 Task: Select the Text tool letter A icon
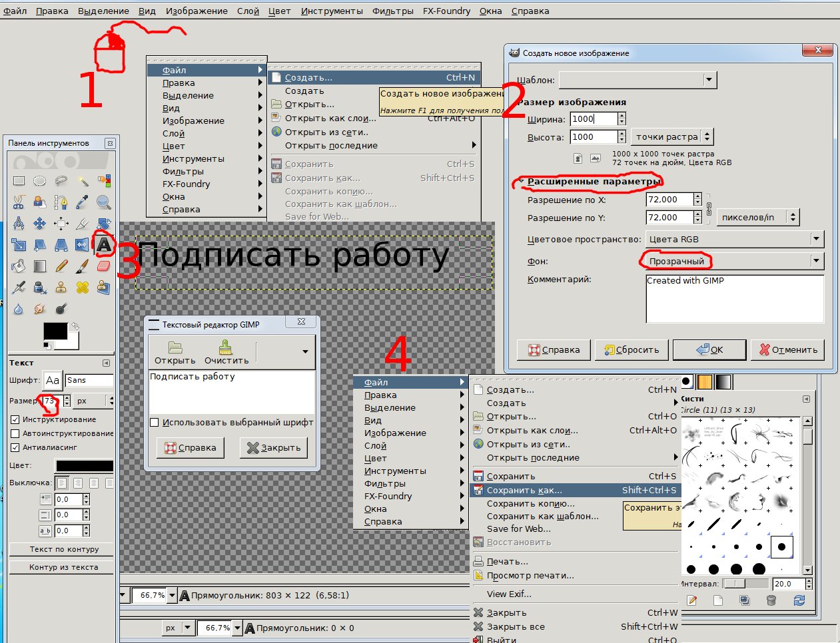(x=104, y=245)
